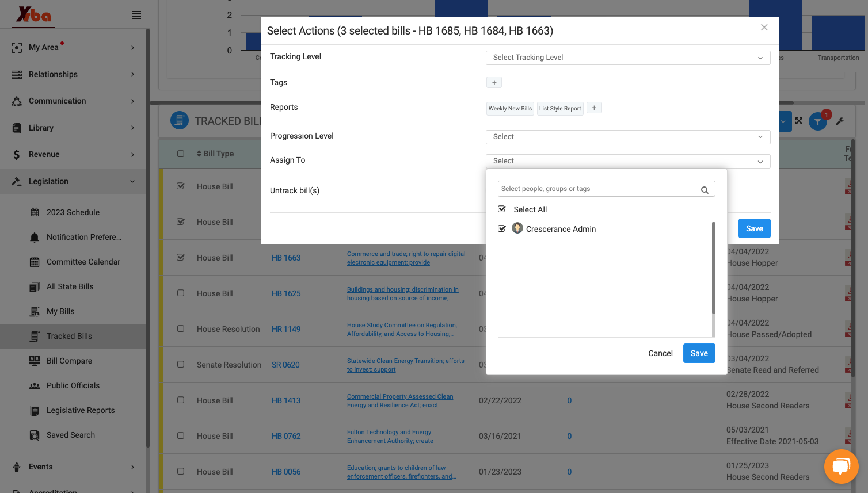Click the Tracked Bills header icon

click(180, 120)
